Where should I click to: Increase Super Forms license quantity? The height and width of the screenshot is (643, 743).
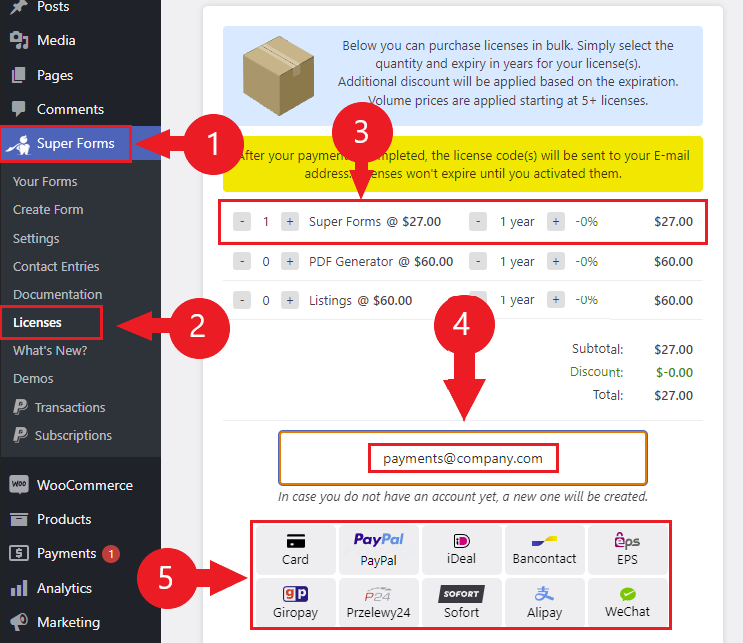(x=290, y=222)
